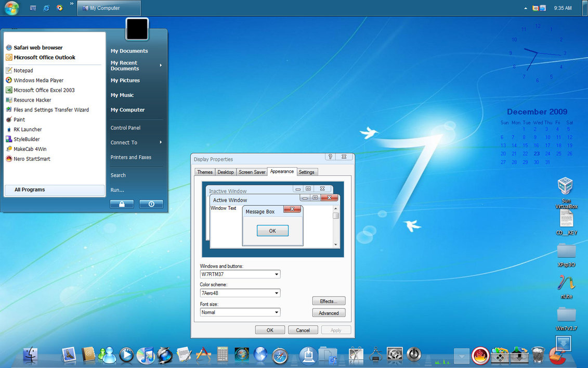Viewport: 588px width, 368px height.
Task: Switch to the Screen Saver tab
Action: (252, 172)
